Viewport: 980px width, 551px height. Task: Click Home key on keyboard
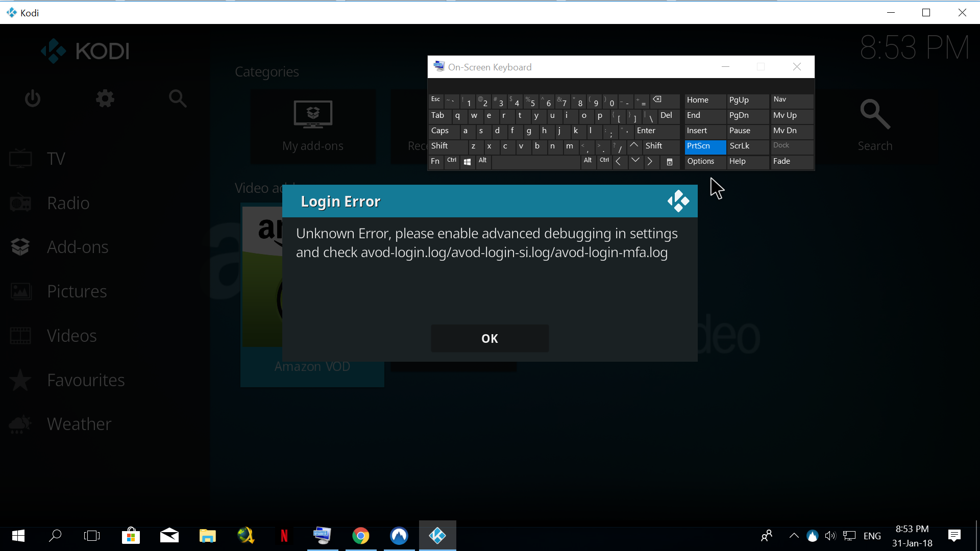[x=705, y=101]
